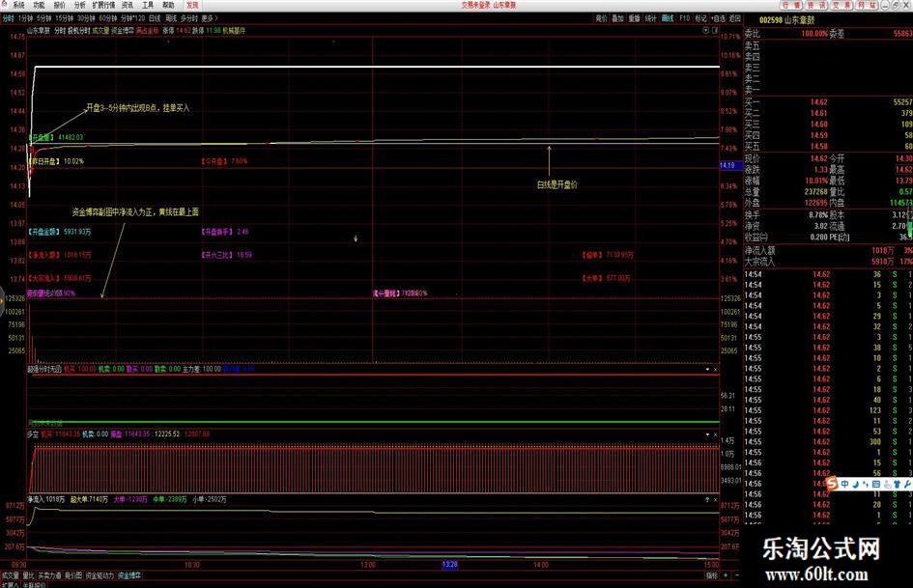Screen dimensions: 913x588
Task: Select the 量比 bottom tab
Action: [28, 575]
